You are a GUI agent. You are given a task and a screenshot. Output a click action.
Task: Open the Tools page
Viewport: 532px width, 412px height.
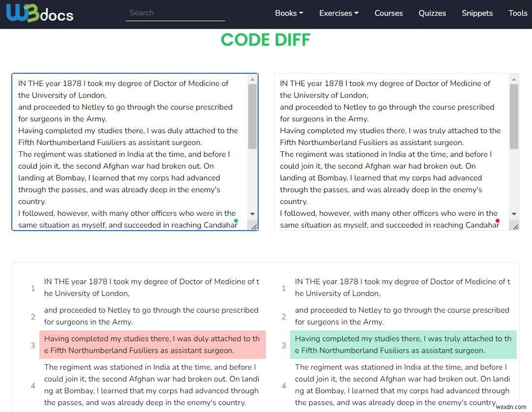(518, 13)
